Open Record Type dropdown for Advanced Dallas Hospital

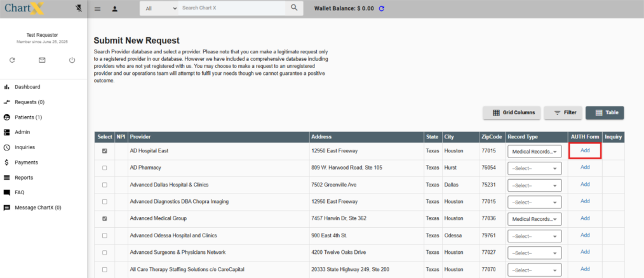click(534, 185)
